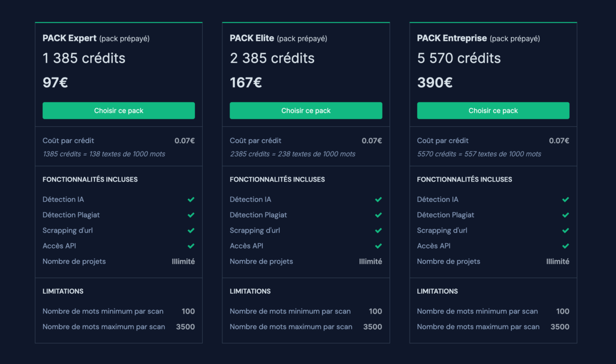Click the Détection IA checkmark in PACK Expert
Image resolution: width=616 pixels, height=364 pixels.
[190, 199]
